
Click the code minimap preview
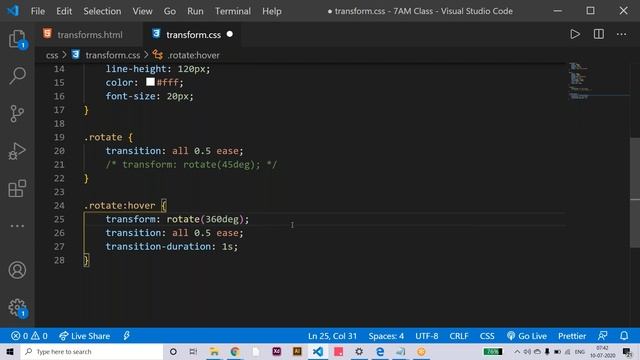[x=598, y=81]
